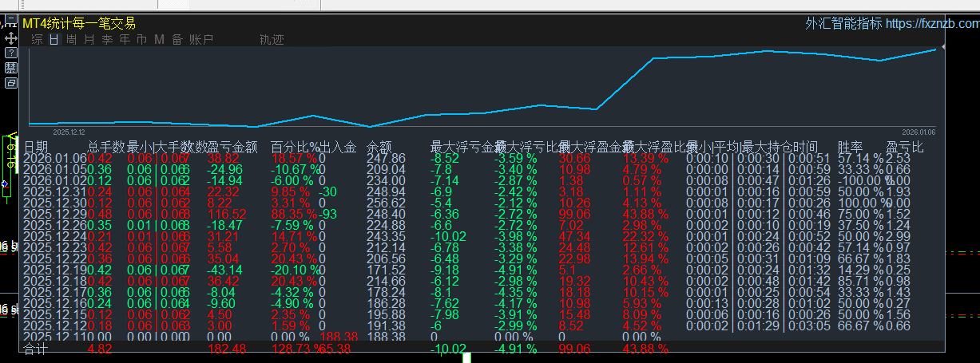The height and width of the screenshot is (363, 980).
Task: Select the 2025.12.26 date row
Action: pyautogui.click(x=55, y=226)
